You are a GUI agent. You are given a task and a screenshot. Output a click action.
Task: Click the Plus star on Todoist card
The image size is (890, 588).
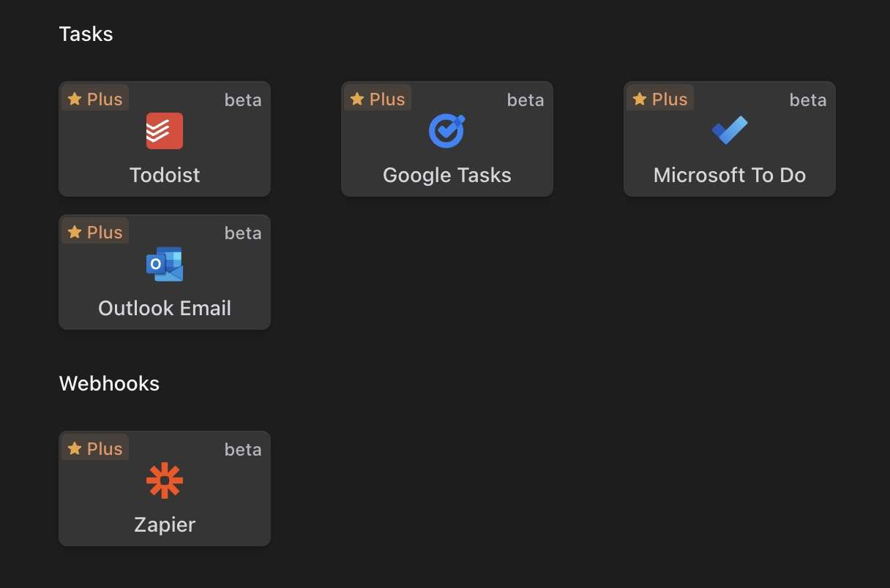[74, 99]
